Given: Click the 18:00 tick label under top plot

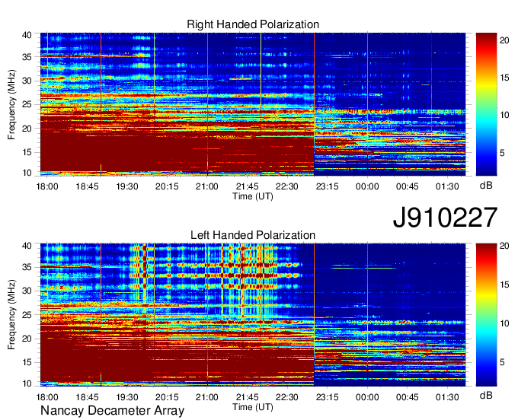Looking at the screenshot, I should point(47,186).
